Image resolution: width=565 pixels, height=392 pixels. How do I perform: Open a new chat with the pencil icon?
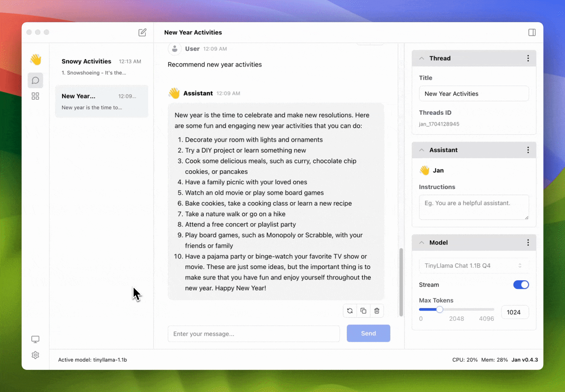click(x=142, y=32)
